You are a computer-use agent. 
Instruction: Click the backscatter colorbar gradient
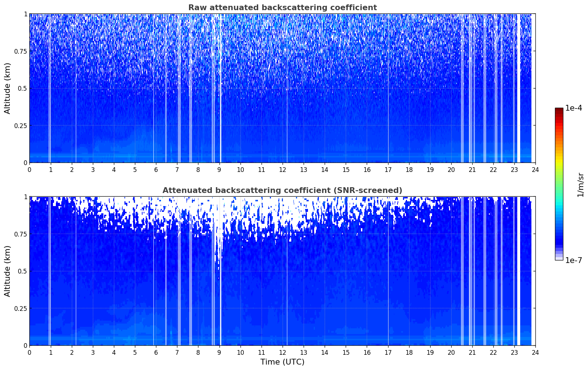559,184
